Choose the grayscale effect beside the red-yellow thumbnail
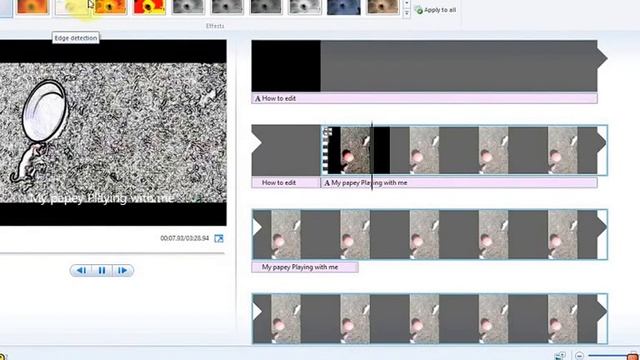This screenshot has height=360, width=640. pyautogui.click(x=188, y=7)
